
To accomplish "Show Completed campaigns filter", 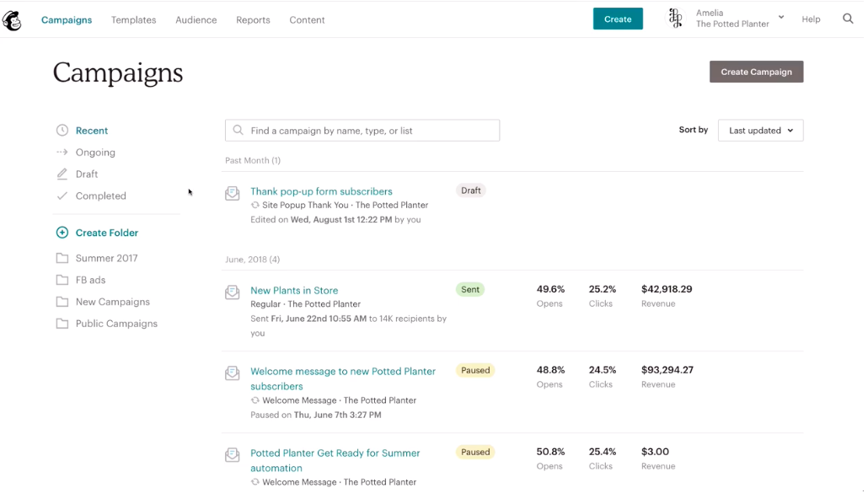I will click(x=101, y=196).
